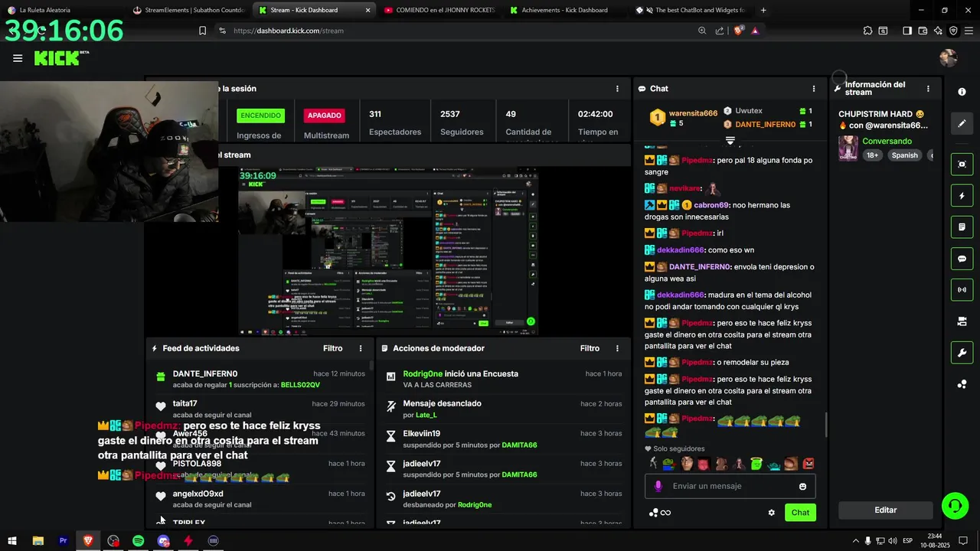Image resolution: width=980 pixels, height=551 pixels.
Task: Click the DAMITA66 moderator name for Elkeviin19
Action: [x=519, y=445]
